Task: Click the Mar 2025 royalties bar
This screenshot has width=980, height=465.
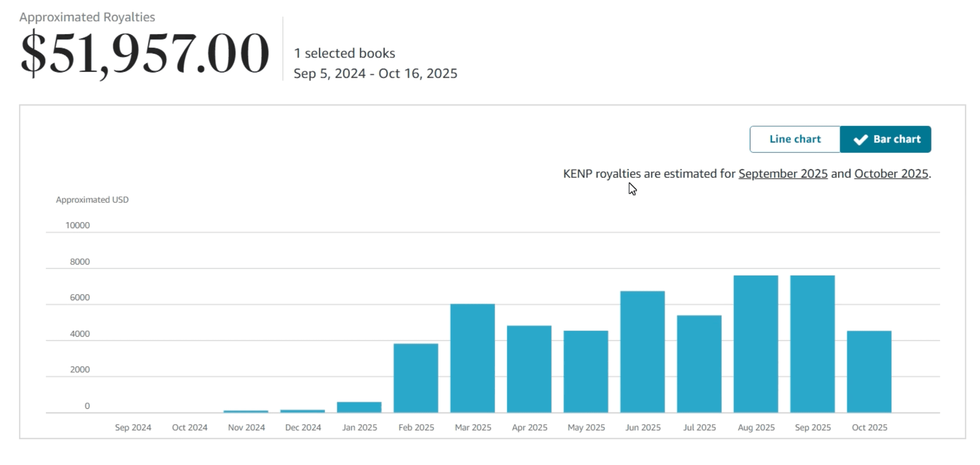Action: point(472,358)
